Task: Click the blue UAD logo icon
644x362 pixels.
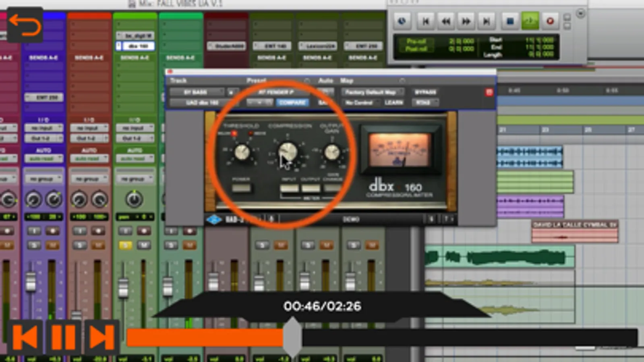Action: [x=214, y=219]
